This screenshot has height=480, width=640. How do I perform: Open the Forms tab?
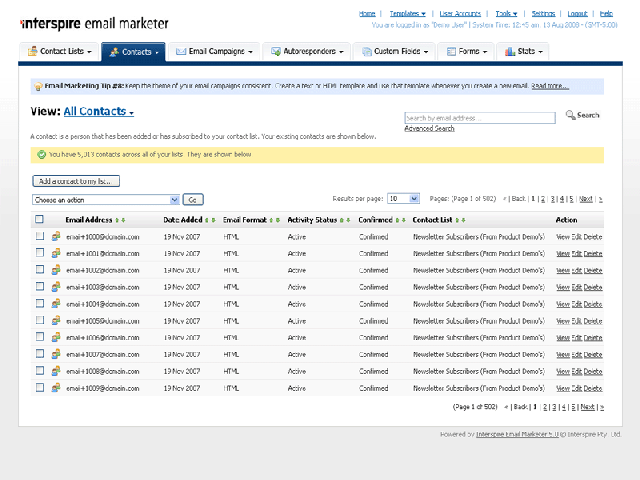point(466,51)
